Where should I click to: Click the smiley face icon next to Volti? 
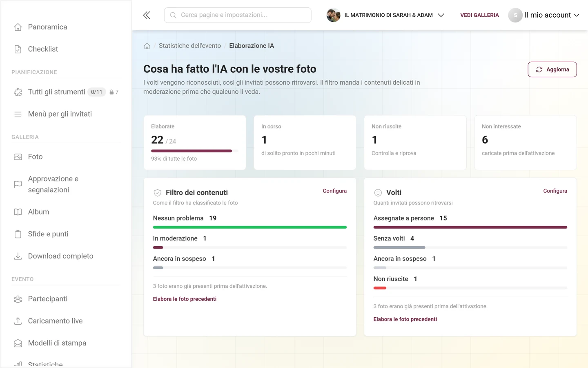pos(378,193)
